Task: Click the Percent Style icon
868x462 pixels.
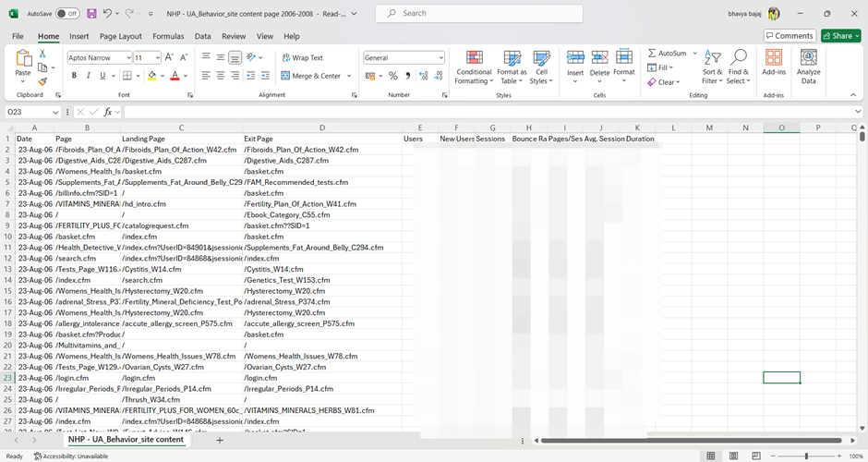Action: 393,76
